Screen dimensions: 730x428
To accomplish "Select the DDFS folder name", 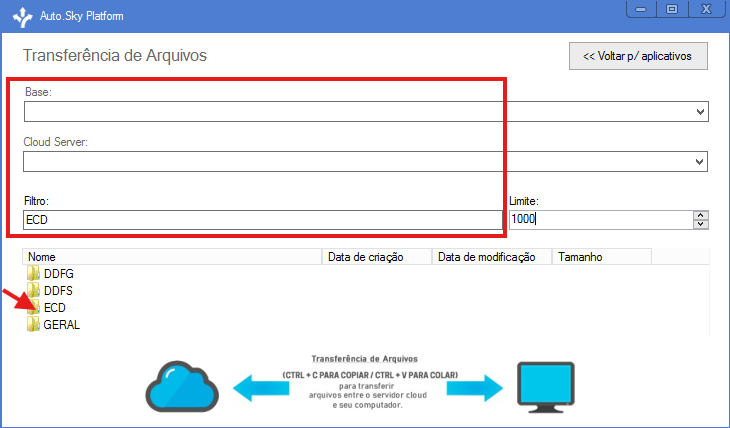I will (58, 291).
